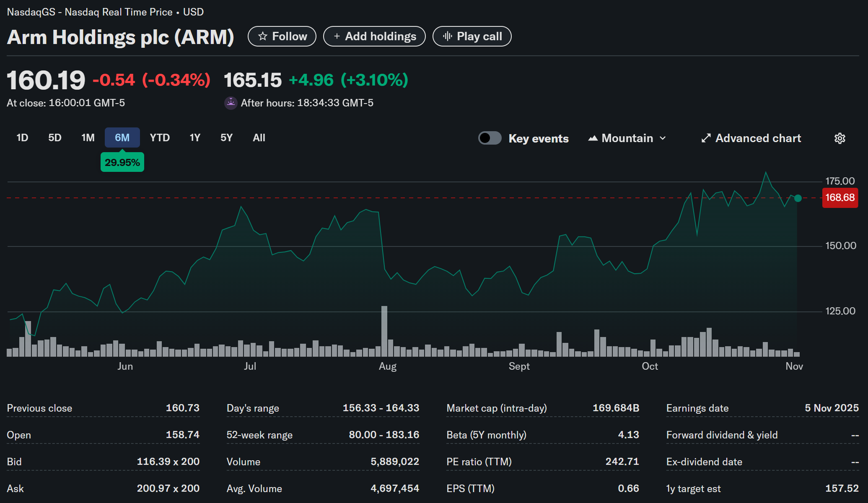Switch to the YTD range tab
This screenshot has height=503, width=868.
click(160, 138)
